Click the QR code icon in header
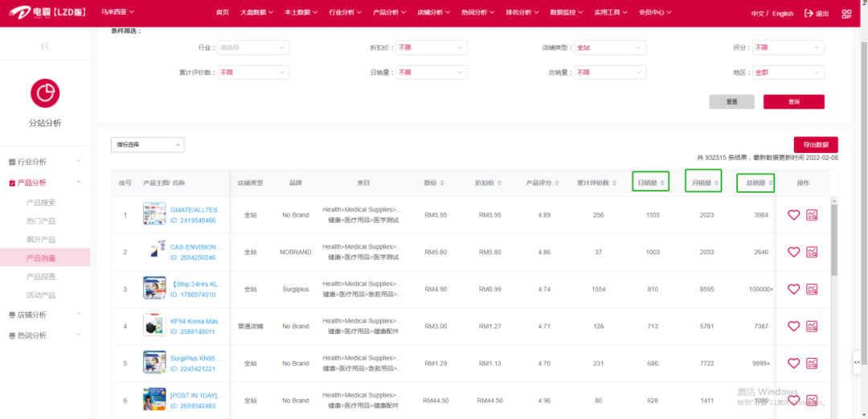Viewport: 868px width, 419px height. pos(846,14)
